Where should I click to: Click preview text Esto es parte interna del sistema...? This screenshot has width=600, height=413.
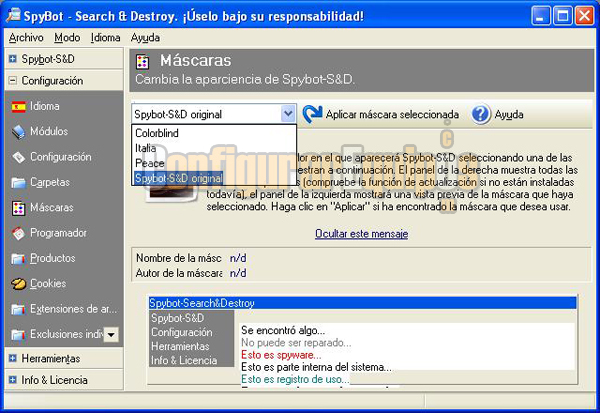tap(316, 367)
